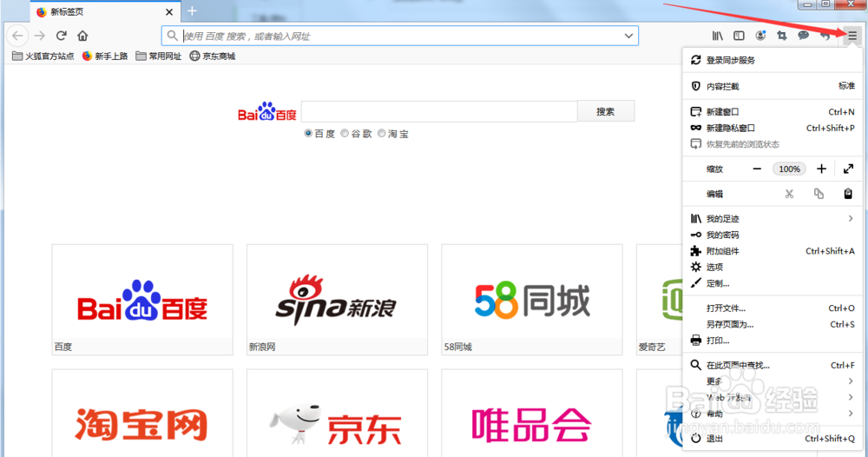
Task: Click the forward navigation arrow
Action: pyautogui.click(x=40, y=36)
